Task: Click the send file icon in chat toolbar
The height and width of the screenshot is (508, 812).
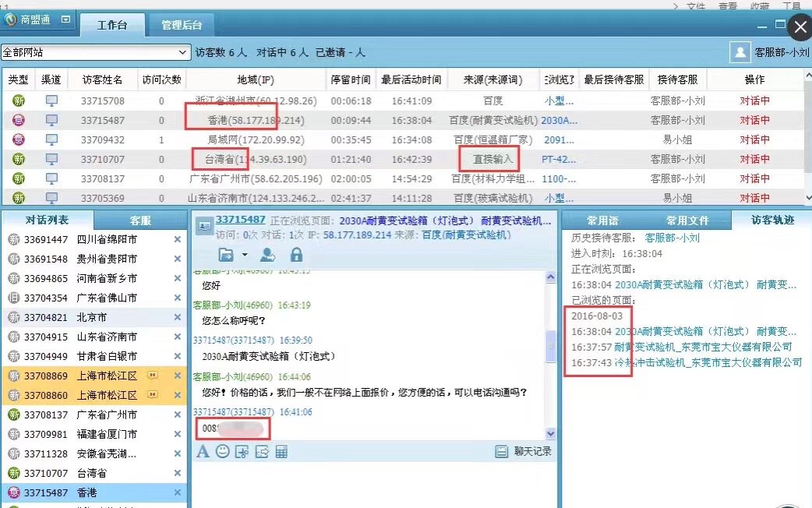Action: click(262, 451)
